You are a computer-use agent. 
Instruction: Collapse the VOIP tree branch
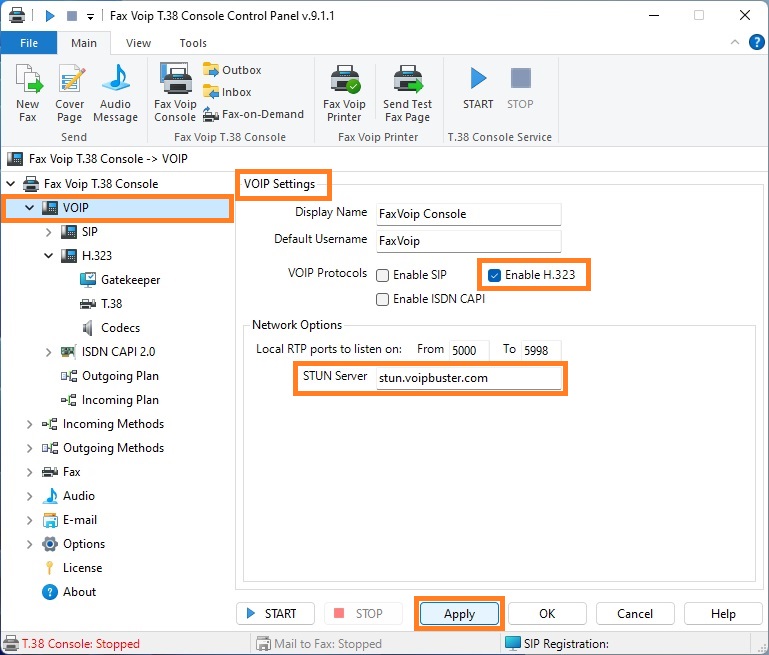click(x=29, y=208)
